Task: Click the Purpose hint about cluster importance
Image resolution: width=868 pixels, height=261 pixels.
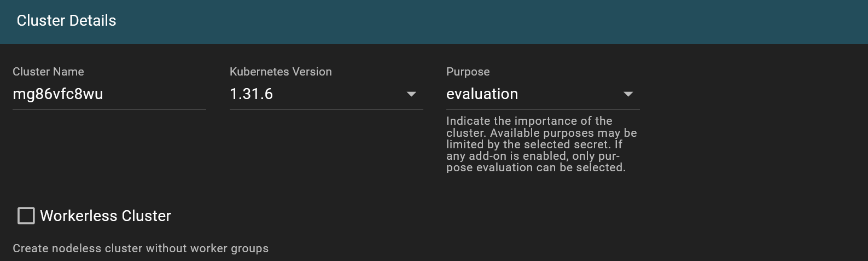Action: (x=541, y=144)
